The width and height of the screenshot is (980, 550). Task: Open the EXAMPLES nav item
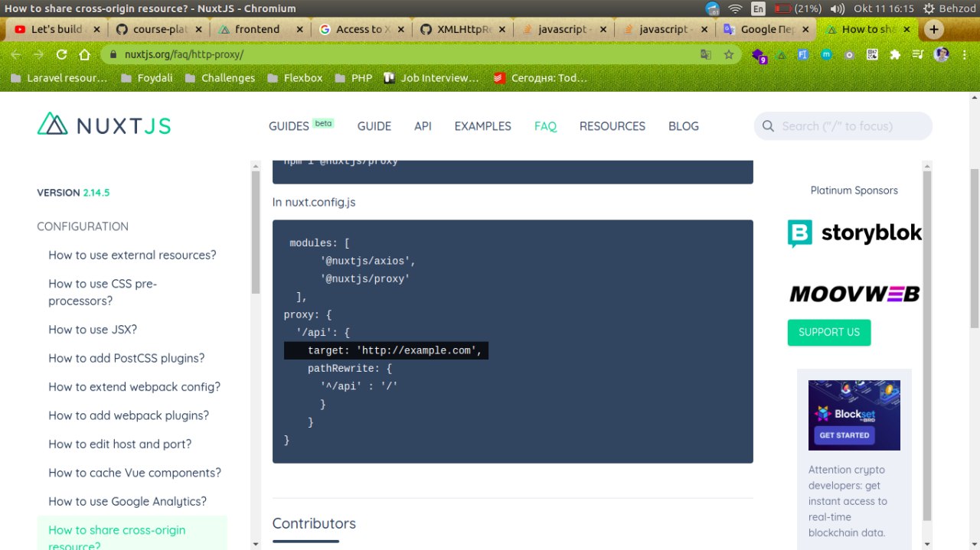[483, 126]
